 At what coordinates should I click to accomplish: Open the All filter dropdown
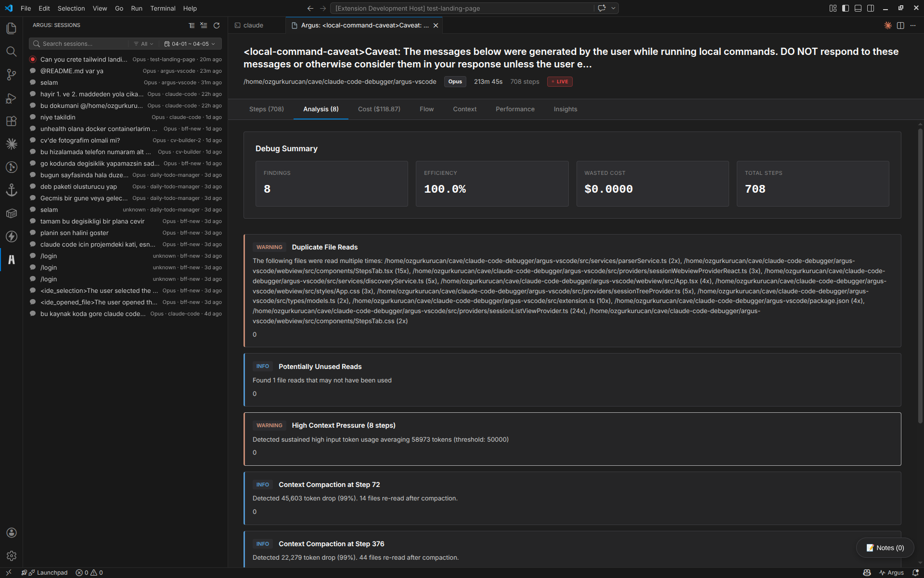coord(144,44)
